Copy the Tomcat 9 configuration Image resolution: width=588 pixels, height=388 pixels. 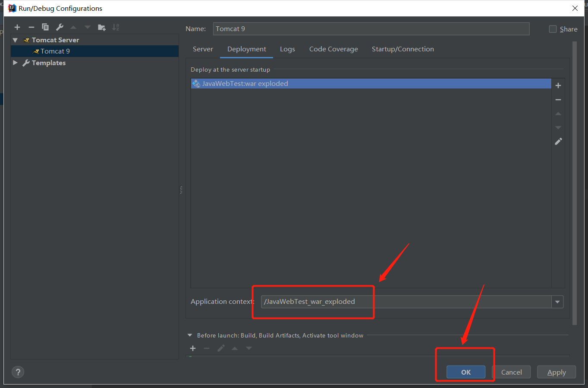[45, 27]
